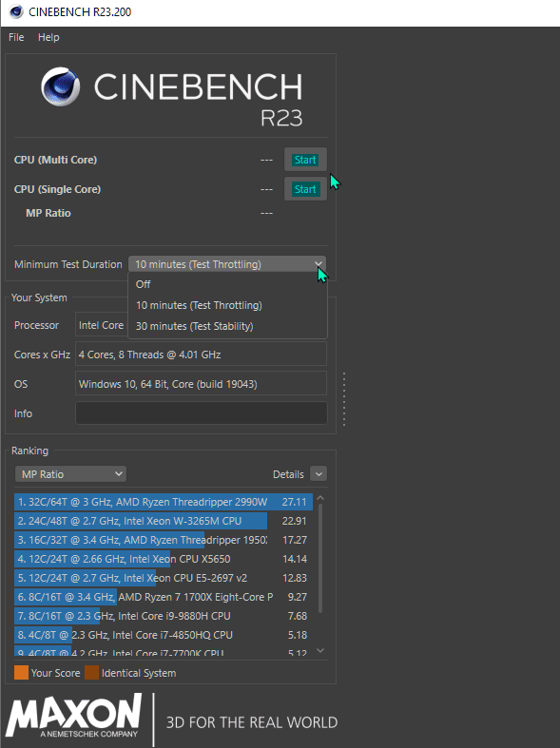This screenshot has width=560, height=748.
Task: Open the MP Ratio ranking dropdown
Action: tap(70, 474)
